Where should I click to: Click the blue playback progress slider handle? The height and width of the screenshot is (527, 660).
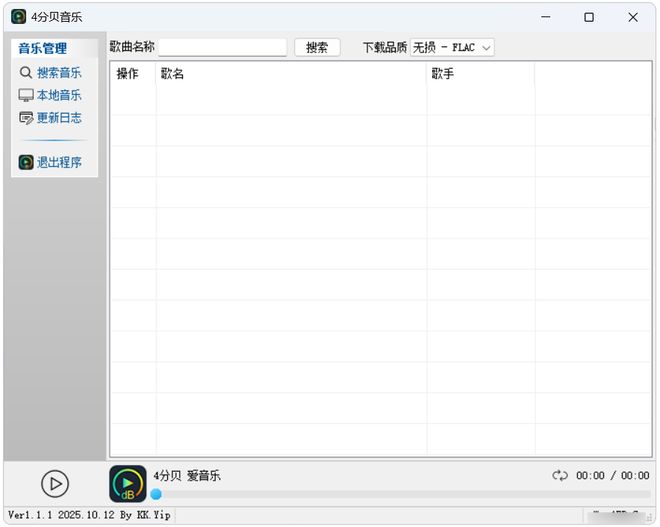(x=156, y=494)
